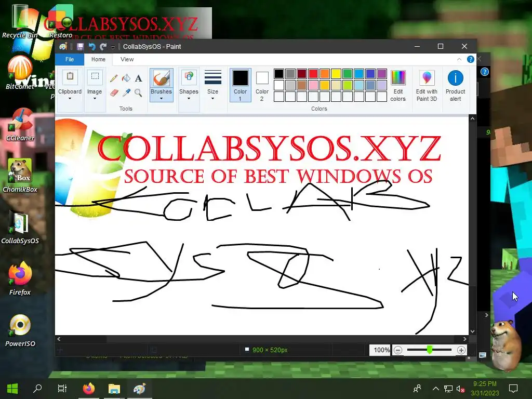Open the notification center icon
The image size is (532, 399).
tap(513, 389)
